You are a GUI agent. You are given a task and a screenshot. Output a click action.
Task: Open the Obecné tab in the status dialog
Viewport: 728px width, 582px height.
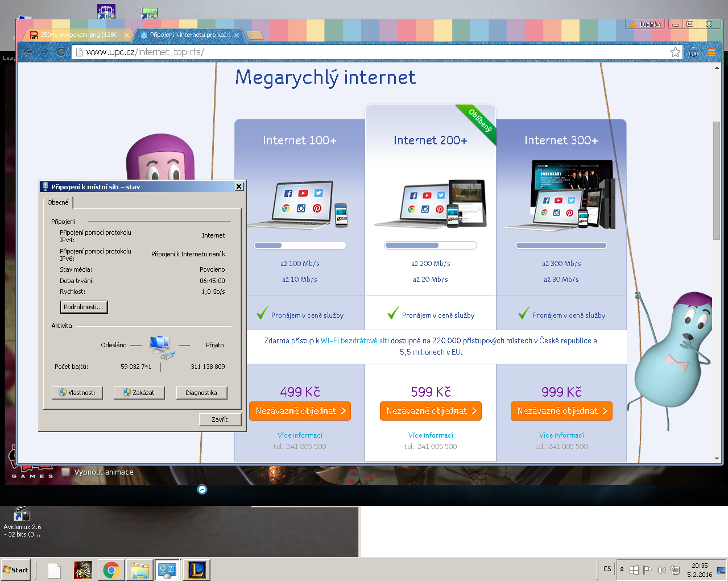tap(58, 202)
